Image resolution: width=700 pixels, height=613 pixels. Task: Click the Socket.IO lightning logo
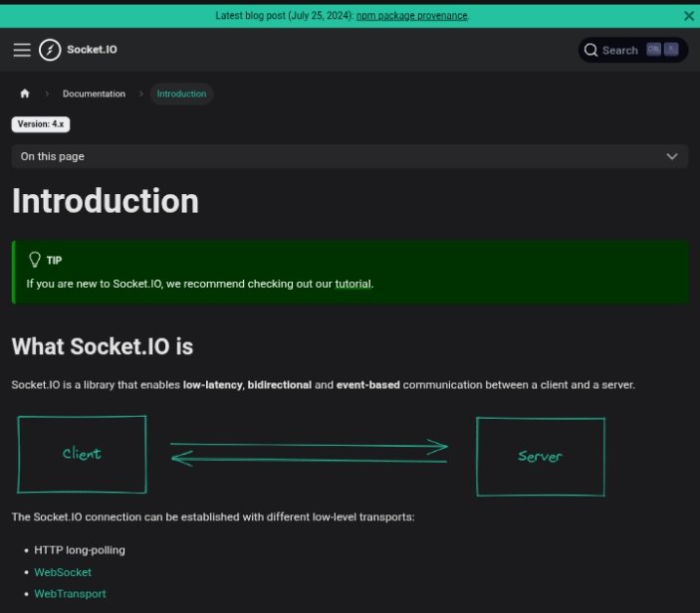tap(50, 50)
